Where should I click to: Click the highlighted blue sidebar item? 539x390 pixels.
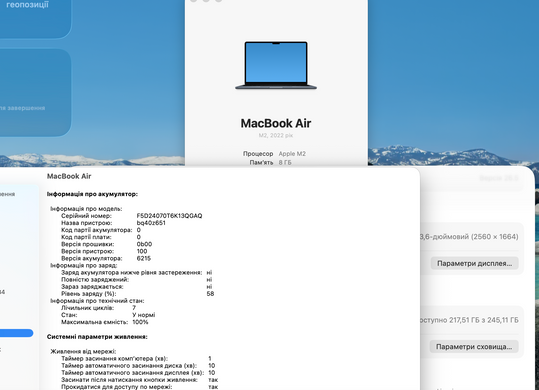(x=16, y=333)
